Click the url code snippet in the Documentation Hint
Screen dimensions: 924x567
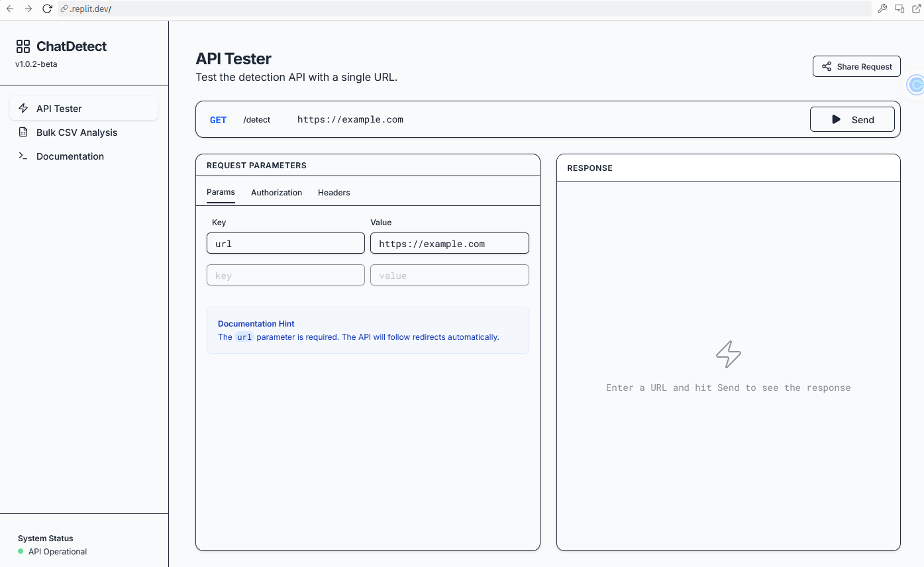pyautogui.click(x=244, y=337)
